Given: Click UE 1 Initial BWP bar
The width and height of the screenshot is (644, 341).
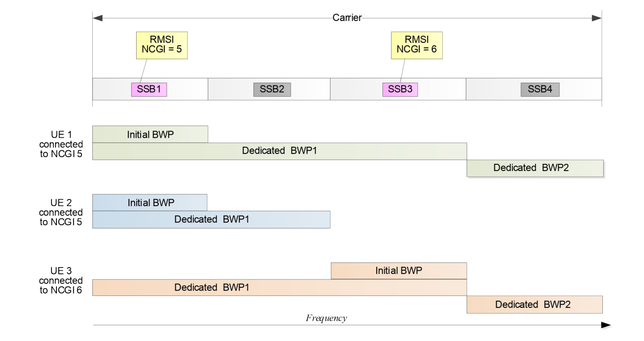Looking at the screenshot, I should point(150,134).
